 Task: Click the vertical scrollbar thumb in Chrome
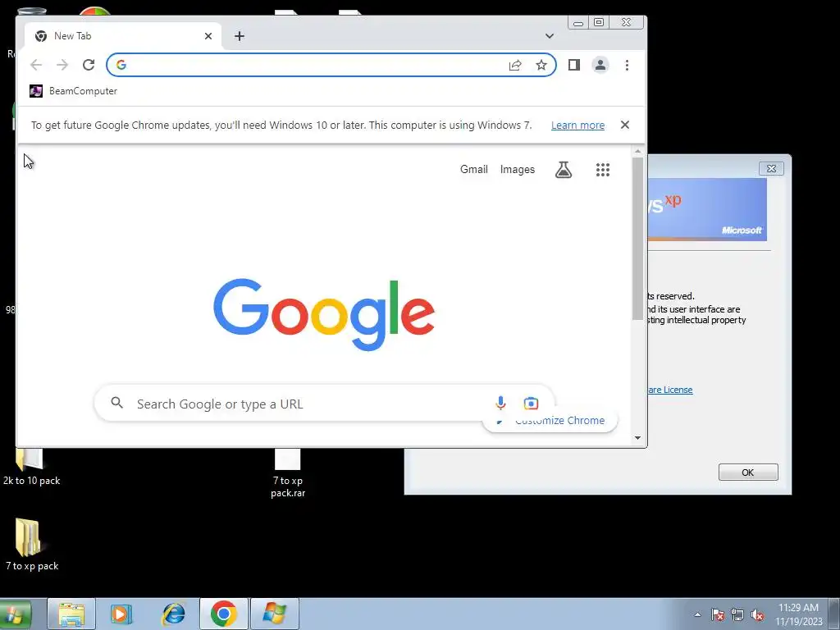click(x=637, y=239)
